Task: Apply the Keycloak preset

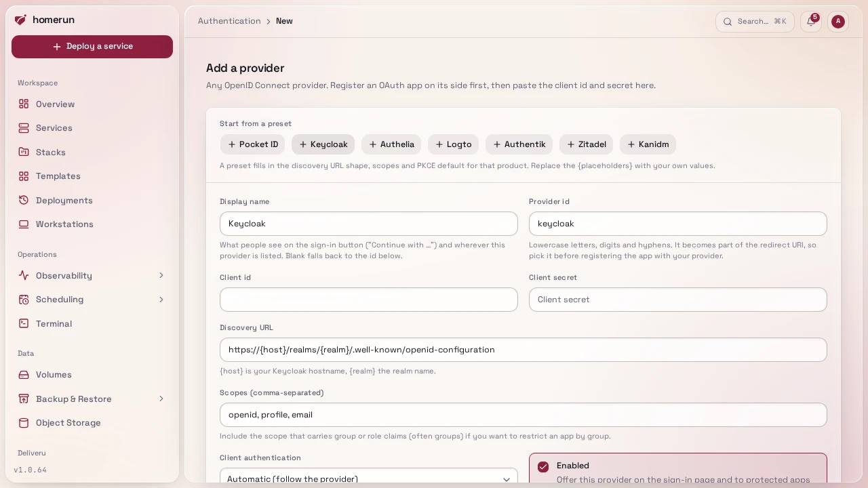Action: tap(323, 144)
